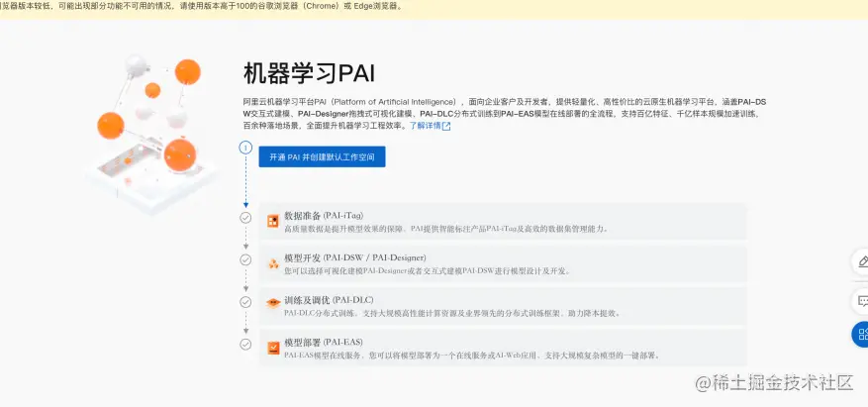Click the PAI-iTag description starting 高质量数据
Viewport: 868px width, 407px height.
(x=446, y=229)
